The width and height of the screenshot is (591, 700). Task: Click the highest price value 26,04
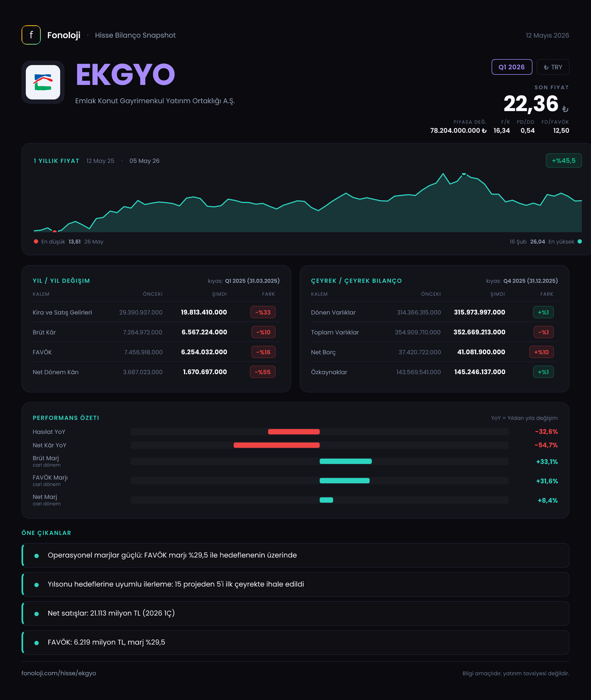coord(537,241)
